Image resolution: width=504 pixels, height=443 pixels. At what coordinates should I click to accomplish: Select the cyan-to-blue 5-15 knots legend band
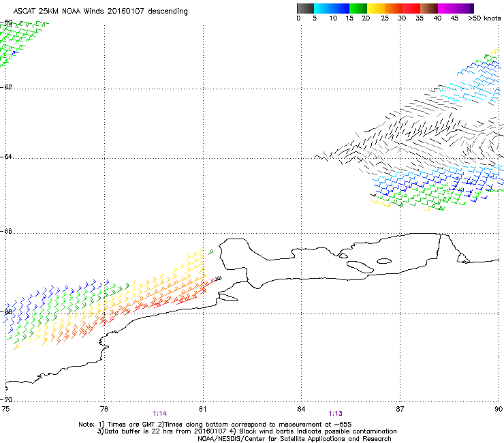click(332, 8)
